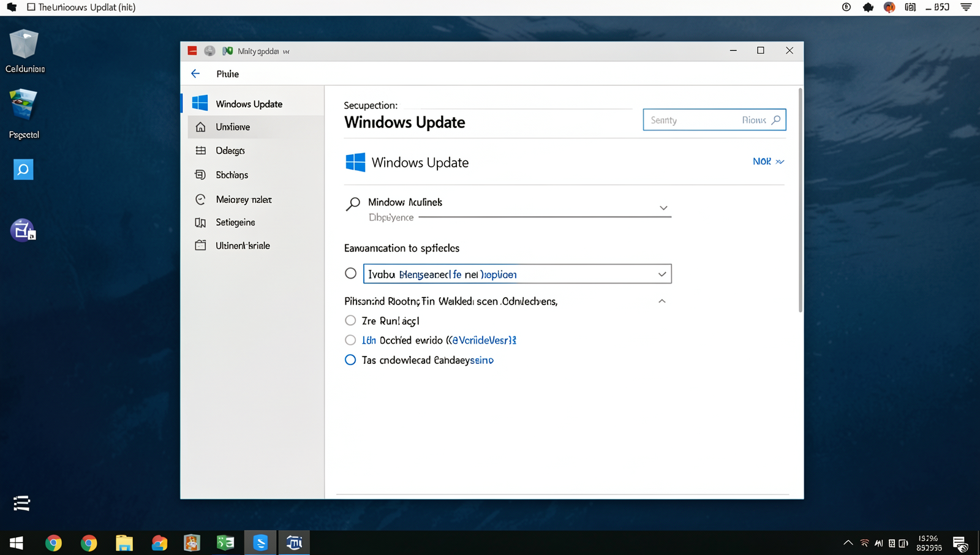The width and height of the screenshot is (980, 555).
Task: Expand the NOK dropdown link
Action: point(768,162)
